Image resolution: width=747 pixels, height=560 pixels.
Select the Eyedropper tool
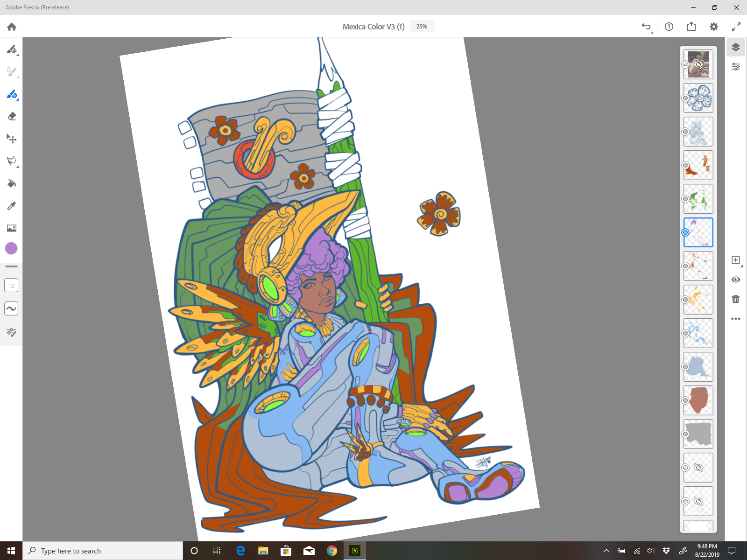click(x=12, y=206)
